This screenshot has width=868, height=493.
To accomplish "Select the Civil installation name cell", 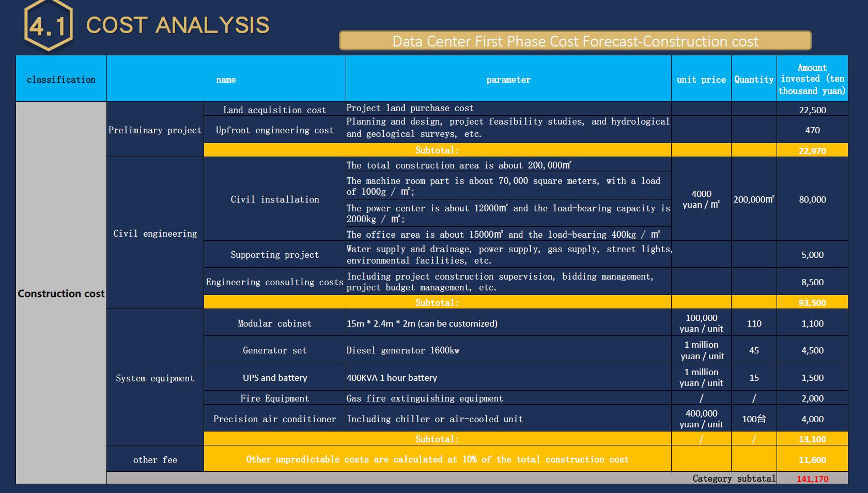I will 274,199.
